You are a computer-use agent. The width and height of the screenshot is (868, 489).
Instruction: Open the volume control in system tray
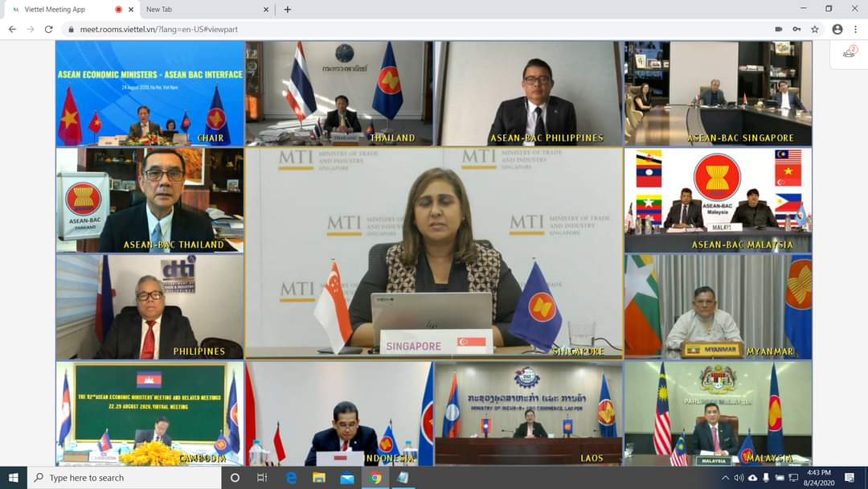point(739,478)
